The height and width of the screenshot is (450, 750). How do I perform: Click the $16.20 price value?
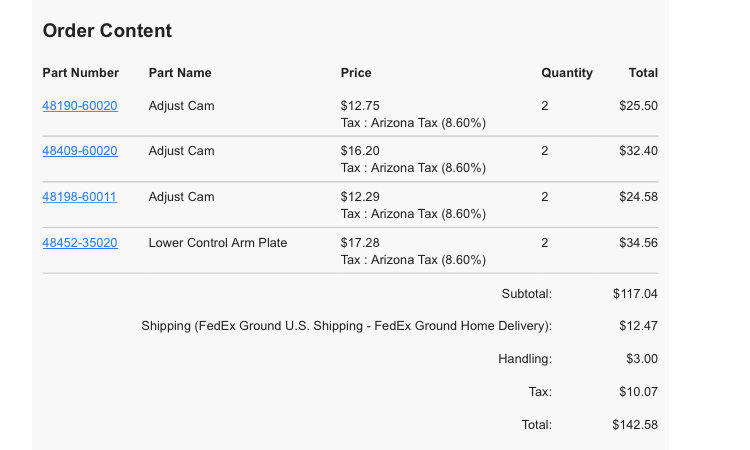click(360, 151)
